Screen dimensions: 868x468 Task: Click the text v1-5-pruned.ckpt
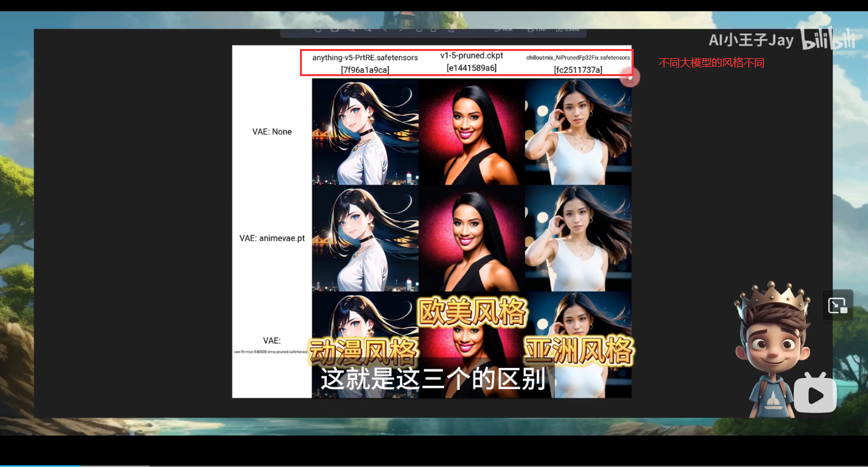pos(471,56)
